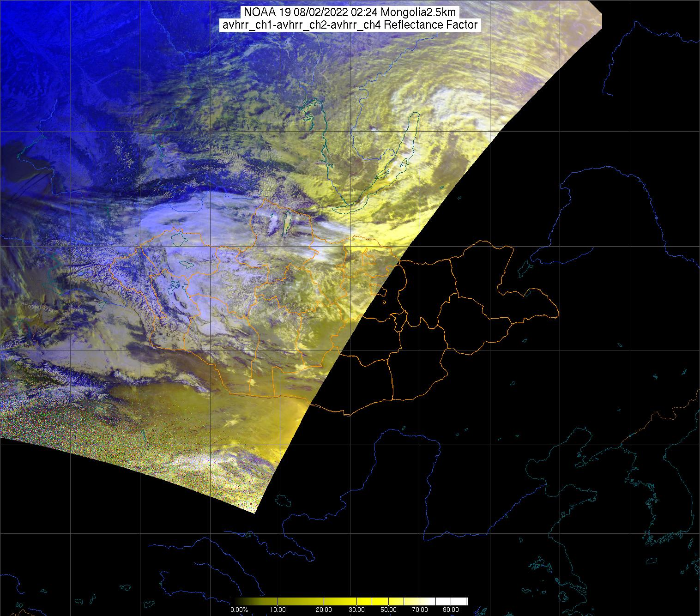700x616 pixels.
Task: Click the 0.00% label on the color scale
Action: tap(239, 610)
